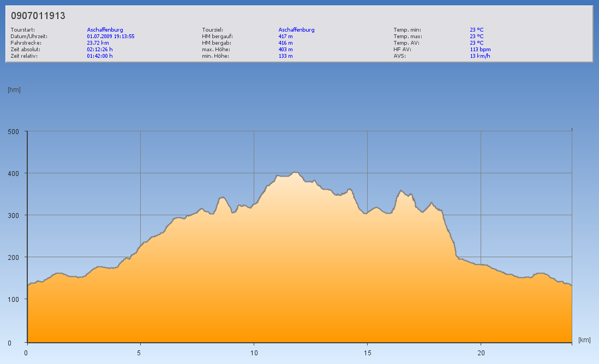Image resolution: width=599 pixels, height=364 pixels.
Task: Click the Temp. min label
Action: coord(407,30)
